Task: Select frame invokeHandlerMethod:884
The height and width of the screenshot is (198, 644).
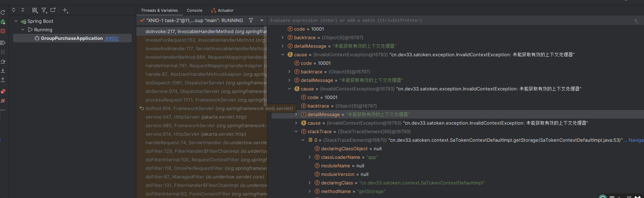Action: (x=201, y=57)
